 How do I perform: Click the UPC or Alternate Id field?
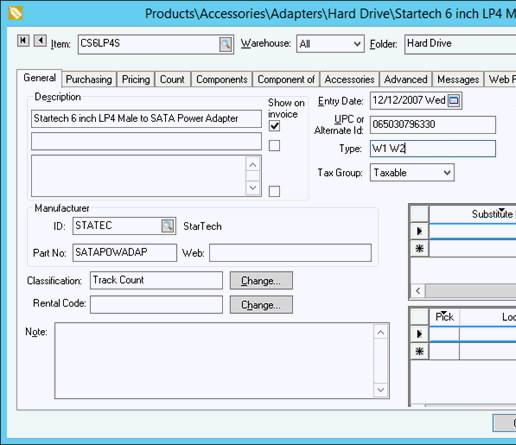[433, 125]
